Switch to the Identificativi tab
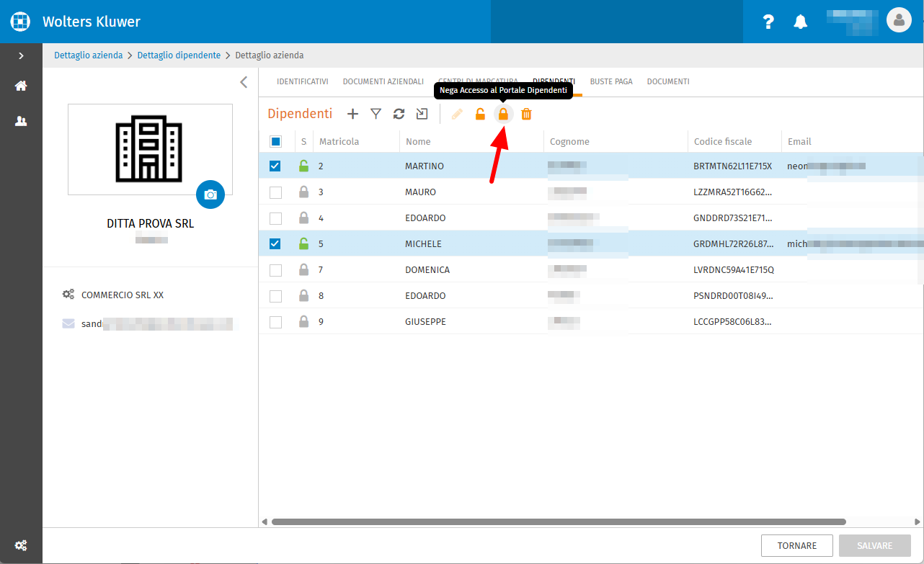Image resolution: width=924 pixels, height=564 pixels. click(x=302, y=82)
